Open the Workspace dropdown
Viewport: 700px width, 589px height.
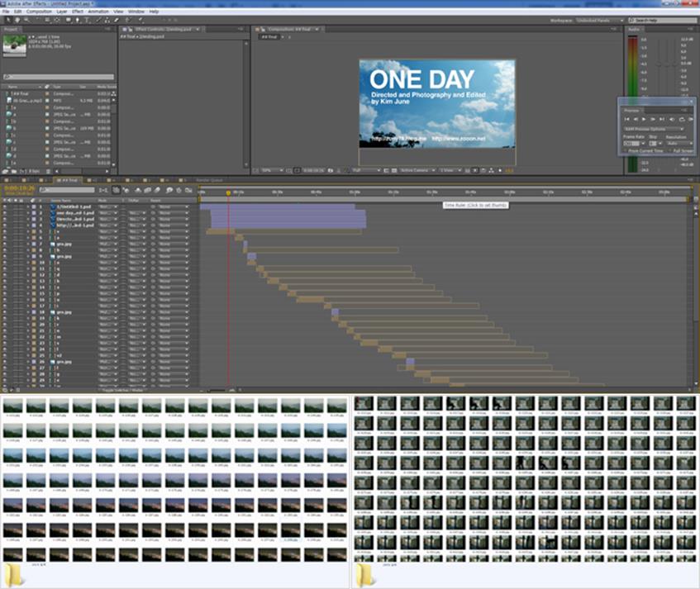click(599, 21)
